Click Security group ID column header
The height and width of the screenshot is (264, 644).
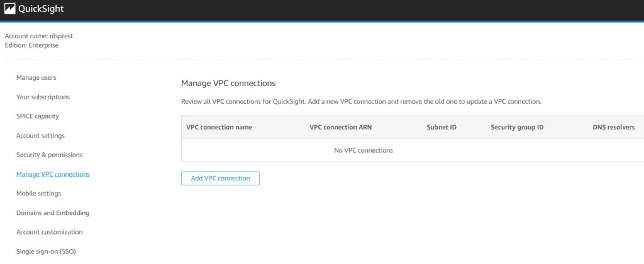pos(517,127)
